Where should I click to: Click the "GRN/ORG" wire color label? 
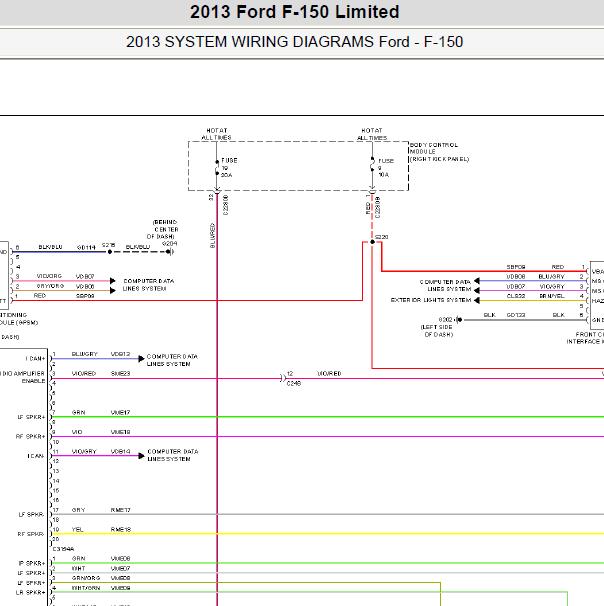pyautogui.click(x=86, y=578)
